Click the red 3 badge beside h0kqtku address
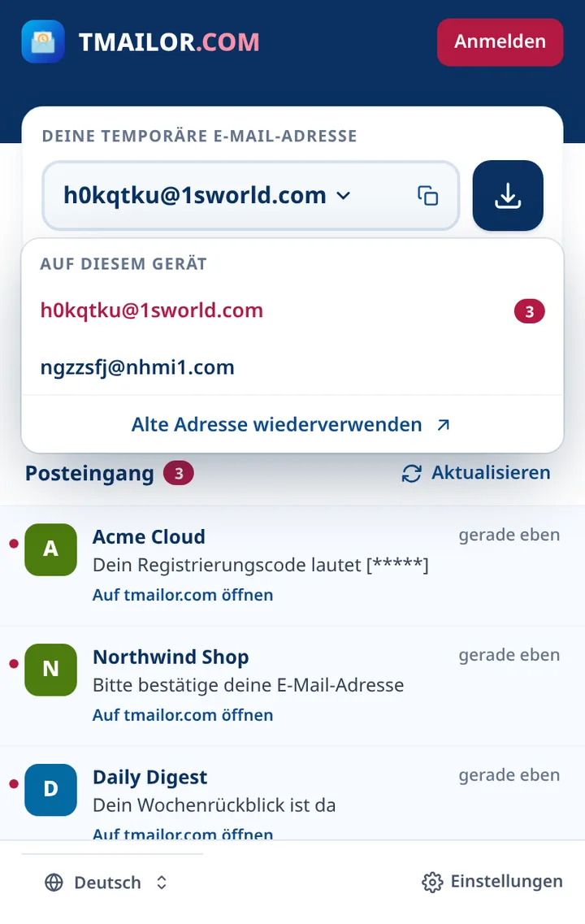 [530, 311]
